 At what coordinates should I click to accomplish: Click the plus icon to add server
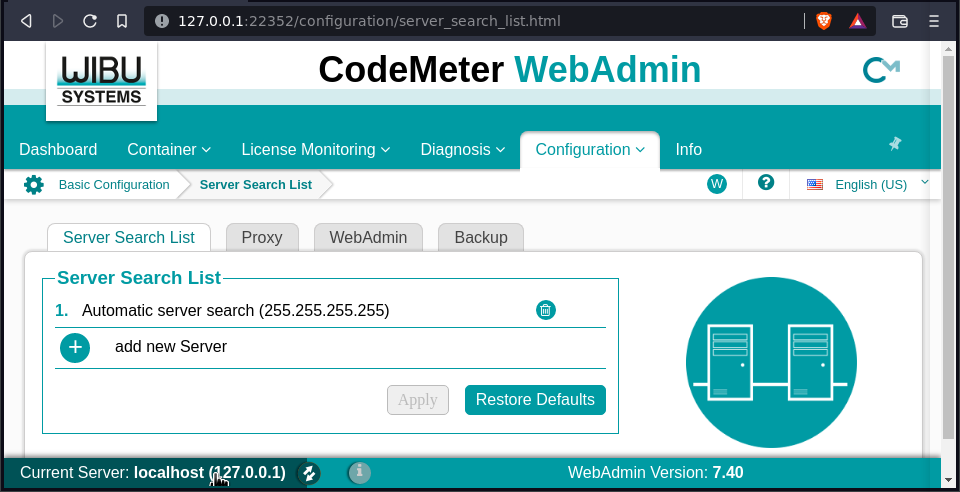(75, 348)
